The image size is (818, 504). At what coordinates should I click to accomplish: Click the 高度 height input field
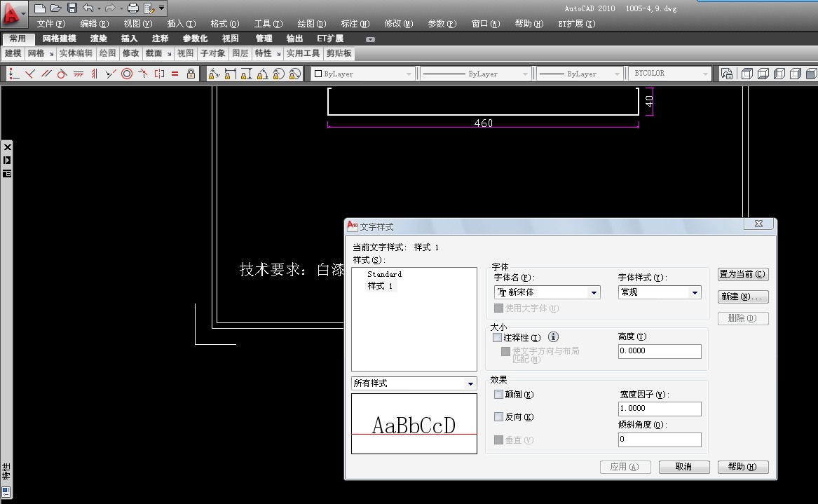[660, 351]
